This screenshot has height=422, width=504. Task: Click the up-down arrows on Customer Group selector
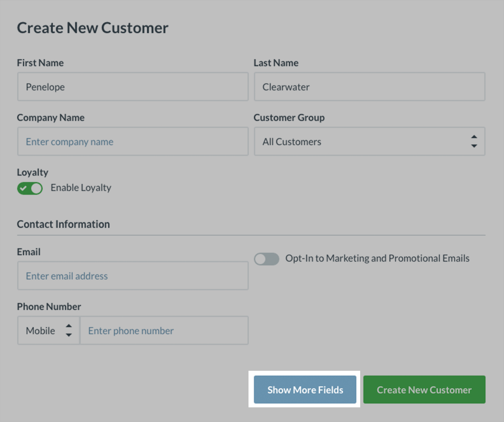click(474, 141)
